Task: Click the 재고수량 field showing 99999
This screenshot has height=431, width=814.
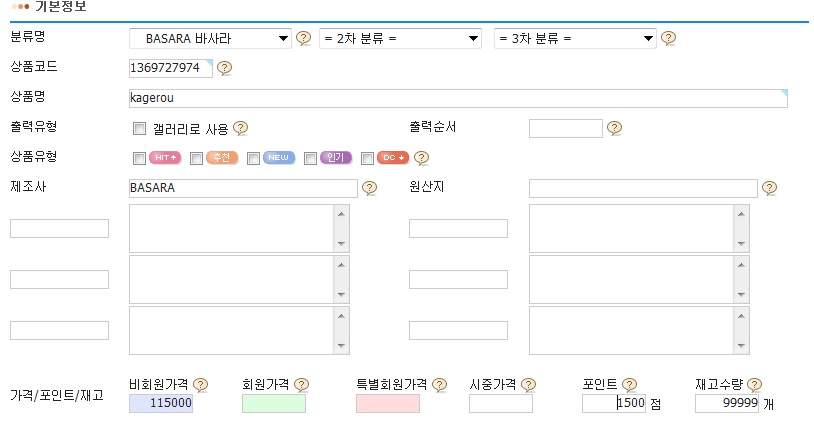Action: (727, 404)
